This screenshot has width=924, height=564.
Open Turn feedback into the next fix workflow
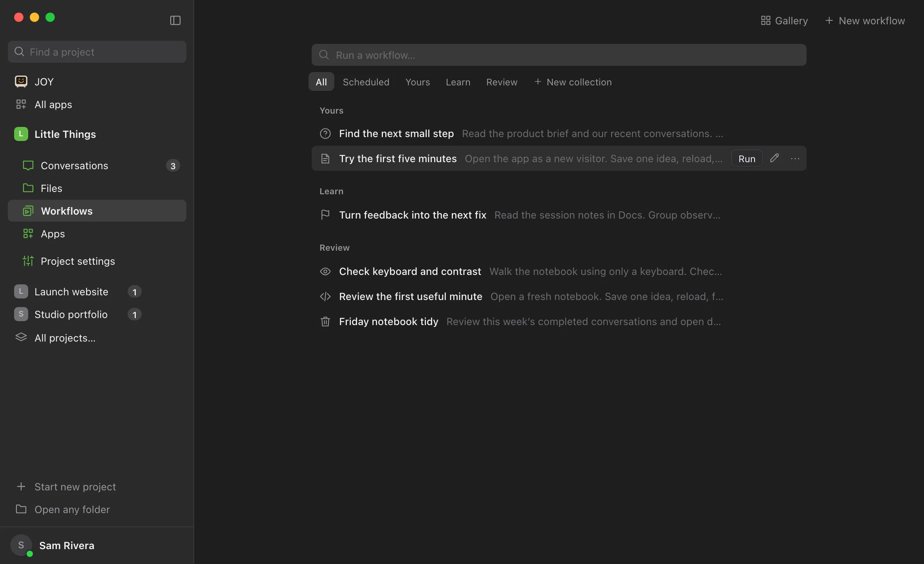click(559, 215)
